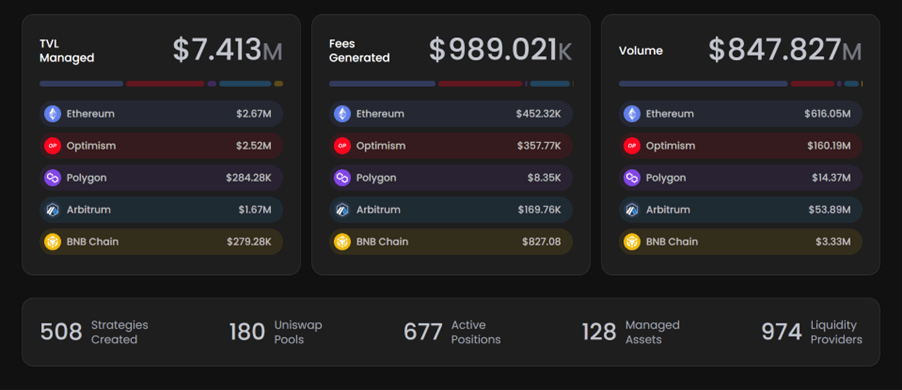Click the Active Positions label
The height and width of the screenshot is (390, 902).
tap(476, 332)
